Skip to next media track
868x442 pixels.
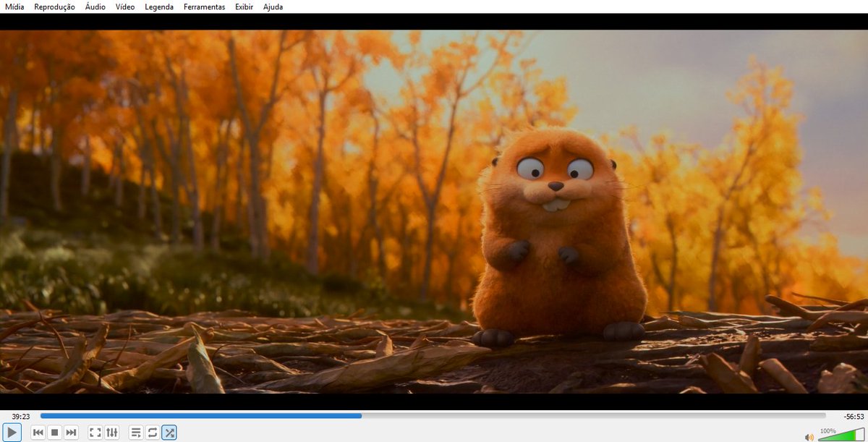point(71,433)
